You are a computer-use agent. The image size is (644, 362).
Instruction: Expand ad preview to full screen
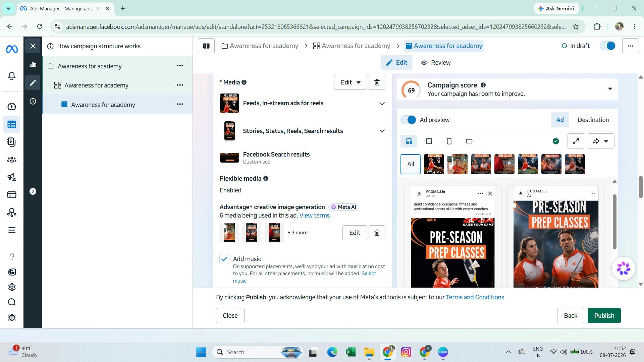click(x=576, y=141)
